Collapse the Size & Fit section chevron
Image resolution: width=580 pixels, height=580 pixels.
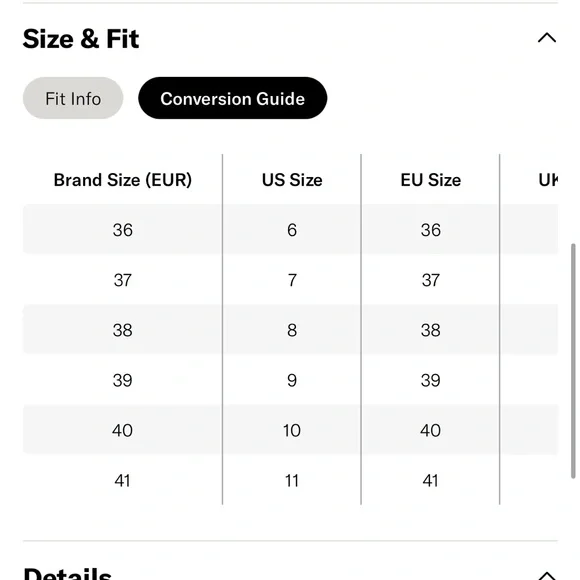[x=547, y=38]
